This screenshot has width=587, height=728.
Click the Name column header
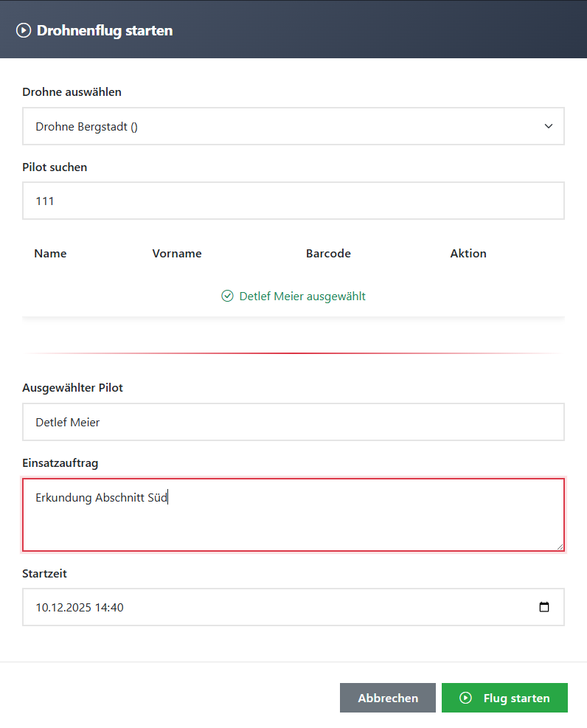pos(50,253)
